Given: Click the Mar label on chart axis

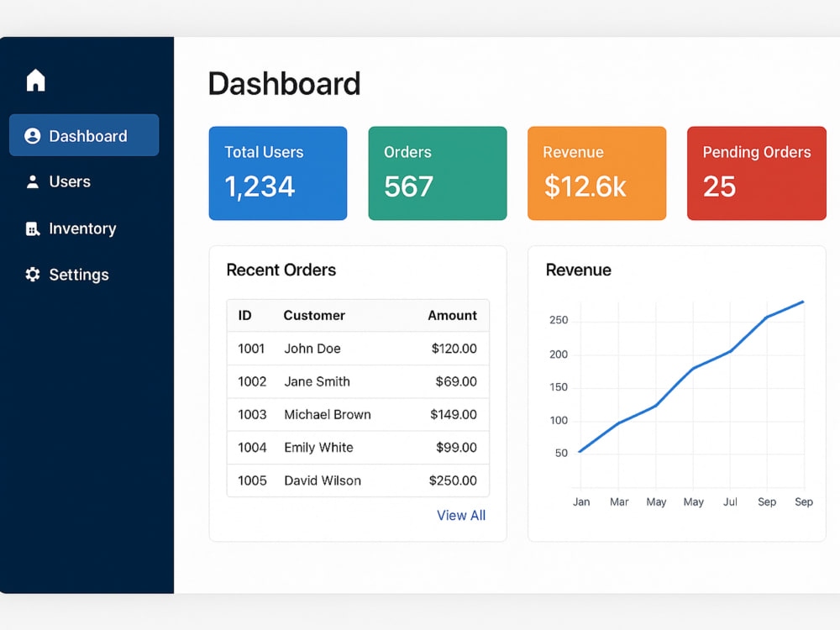Looking at the screenshot, I should pyautogui.click(x=619, y=502).
